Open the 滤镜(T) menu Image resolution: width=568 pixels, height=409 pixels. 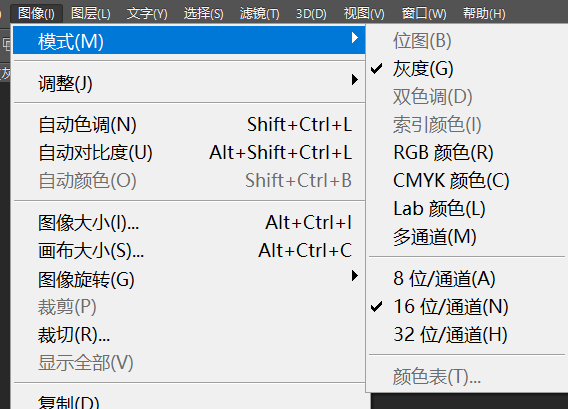point(259,13)
